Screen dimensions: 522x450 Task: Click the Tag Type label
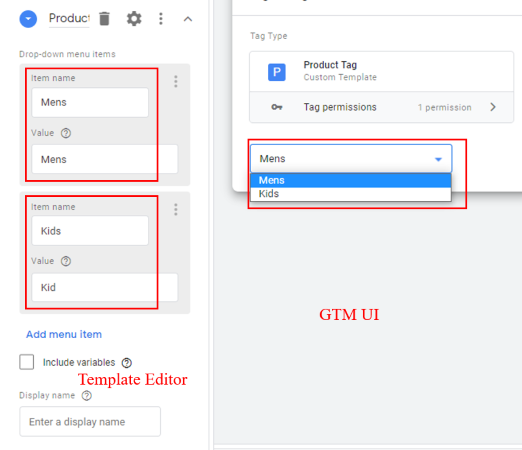[269, 36]
